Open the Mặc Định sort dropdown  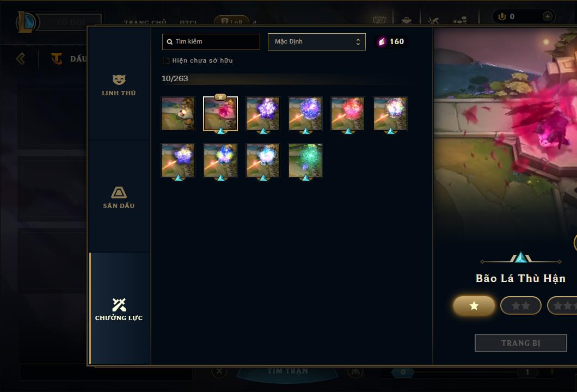coord(316,41)
